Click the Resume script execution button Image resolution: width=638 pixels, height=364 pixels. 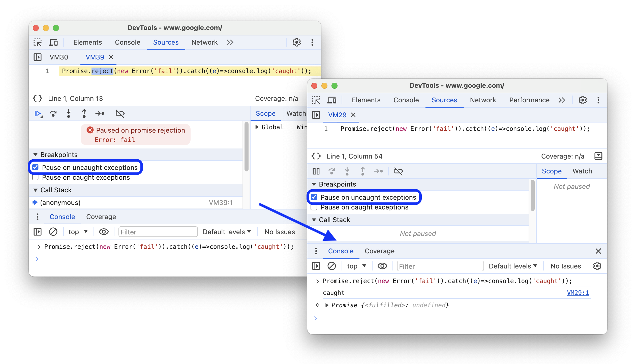38,114
